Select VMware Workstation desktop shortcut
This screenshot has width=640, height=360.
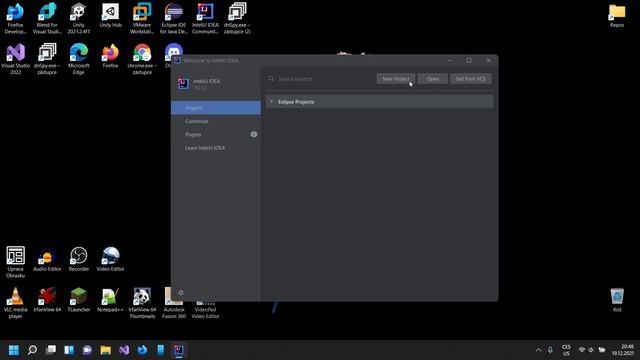tap(142, 18)
